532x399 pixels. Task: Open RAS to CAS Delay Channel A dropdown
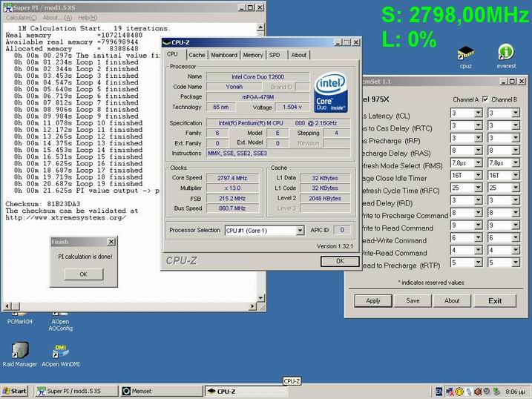pos(478,125)
